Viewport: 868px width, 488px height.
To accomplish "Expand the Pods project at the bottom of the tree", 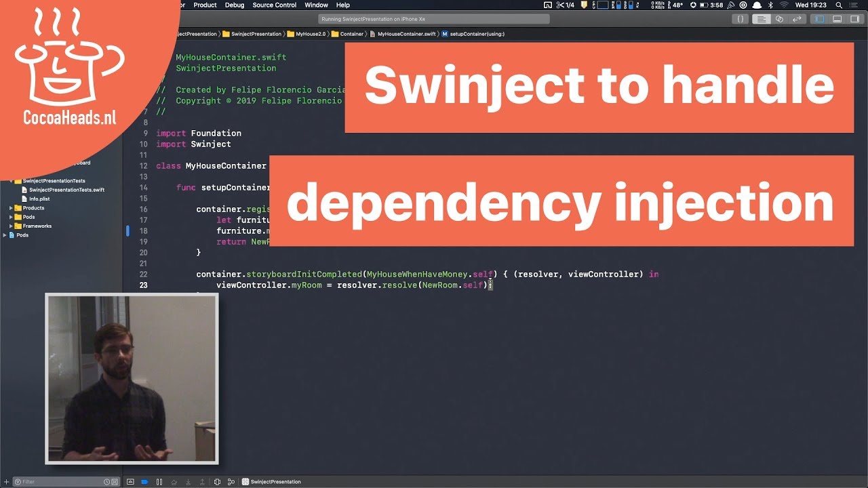I will [x=5, y=235].
